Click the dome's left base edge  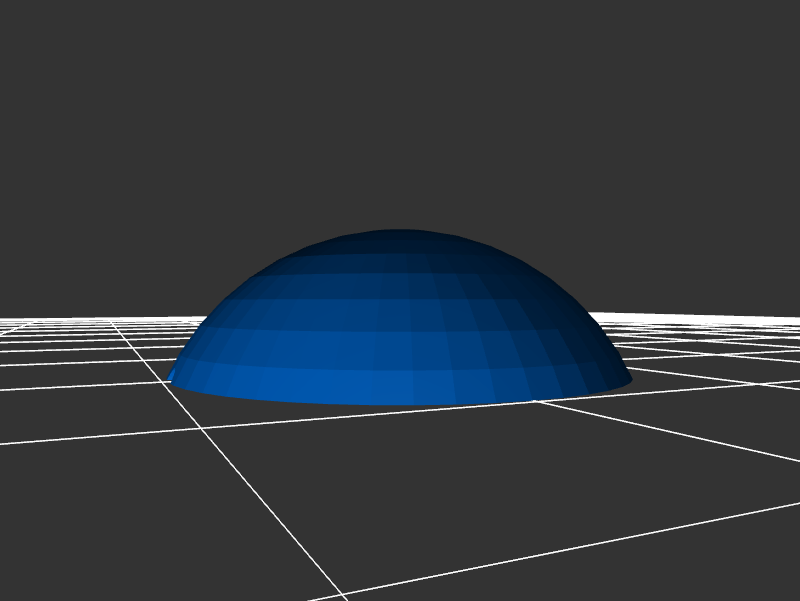pyautogui.click(x=172, y=377)
